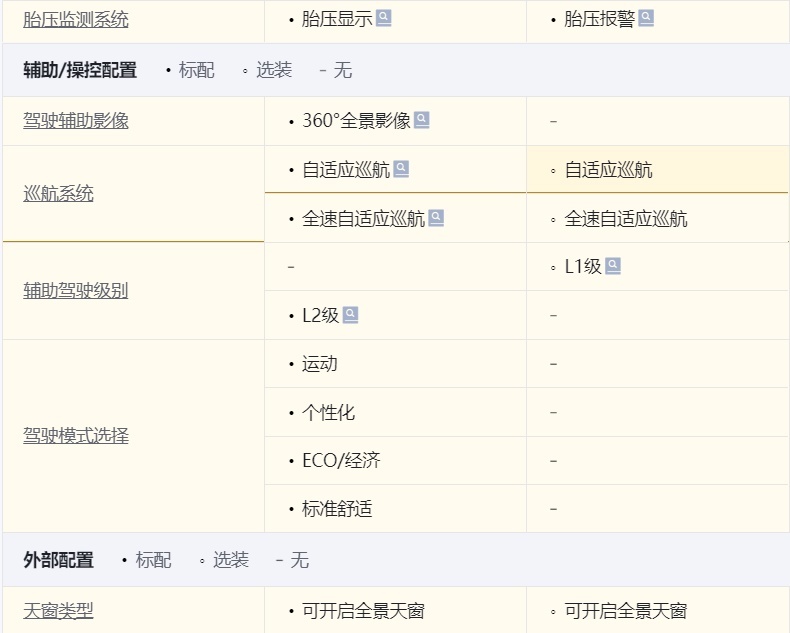Open the magnifier icon beside 胎压显示

(x=383, y=18)
